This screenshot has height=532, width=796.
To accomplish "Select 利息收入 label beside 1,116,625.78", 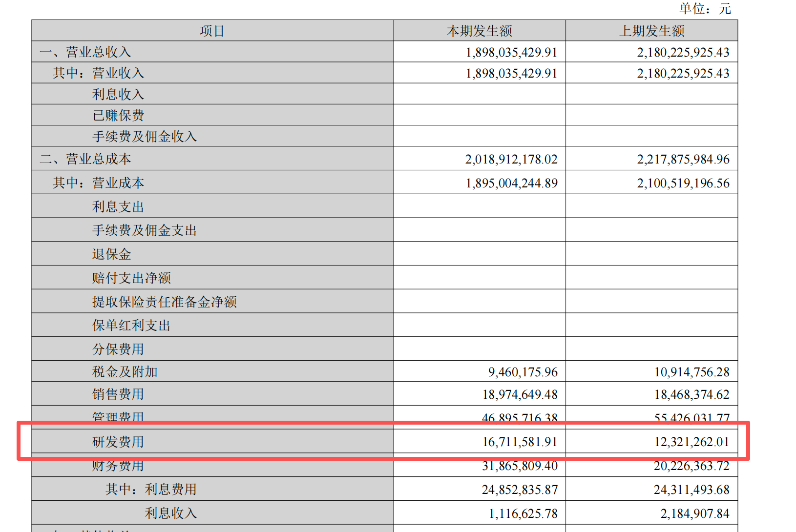I will point(171,513).
